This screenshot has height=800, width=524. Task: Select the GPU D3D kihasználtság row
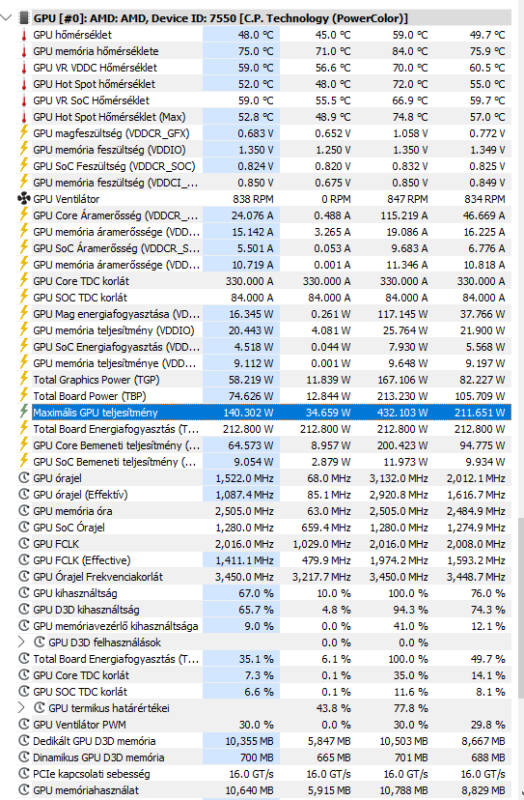point(264,610)
